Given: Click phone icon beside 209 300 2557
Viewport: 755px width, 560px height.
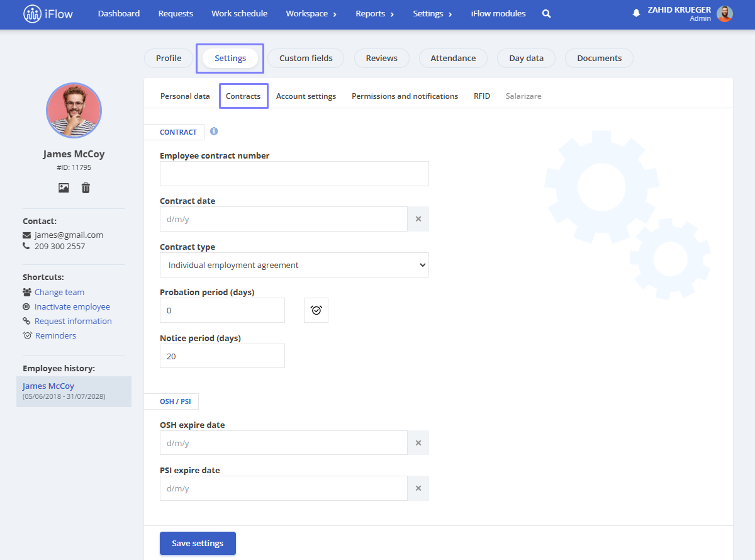Looking at the screenshot, I should click(x=26, y=247).
